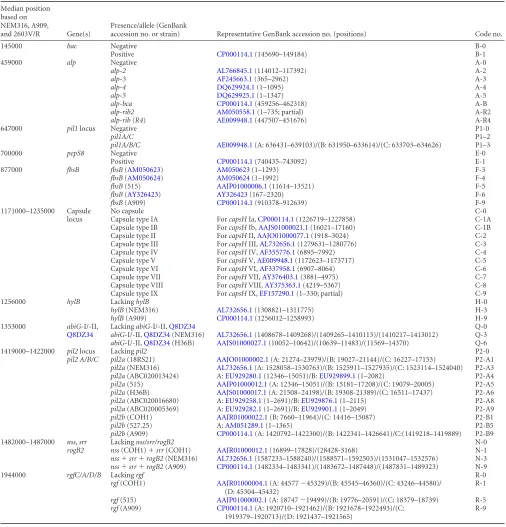Click the EU929901.1 accession link
Image resolution: width=506 pixels, height=527 pixels.
point(319,409)
